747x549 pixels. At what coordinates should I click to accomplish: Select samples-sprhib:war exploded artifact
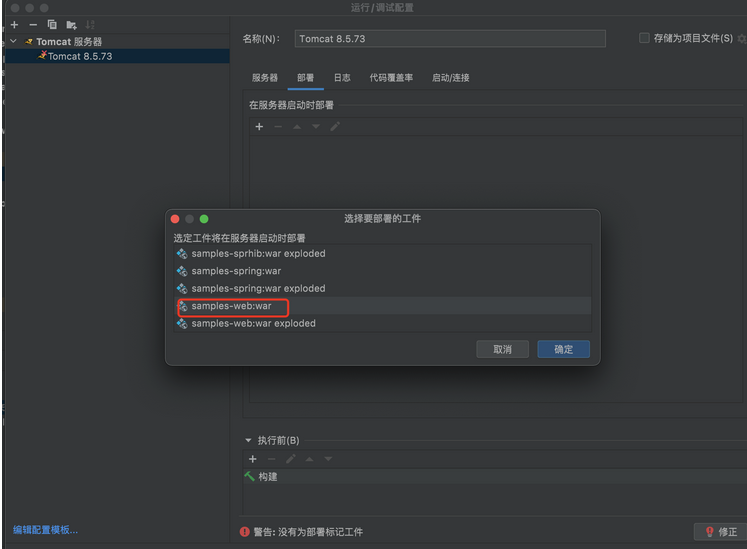[383, 254]
